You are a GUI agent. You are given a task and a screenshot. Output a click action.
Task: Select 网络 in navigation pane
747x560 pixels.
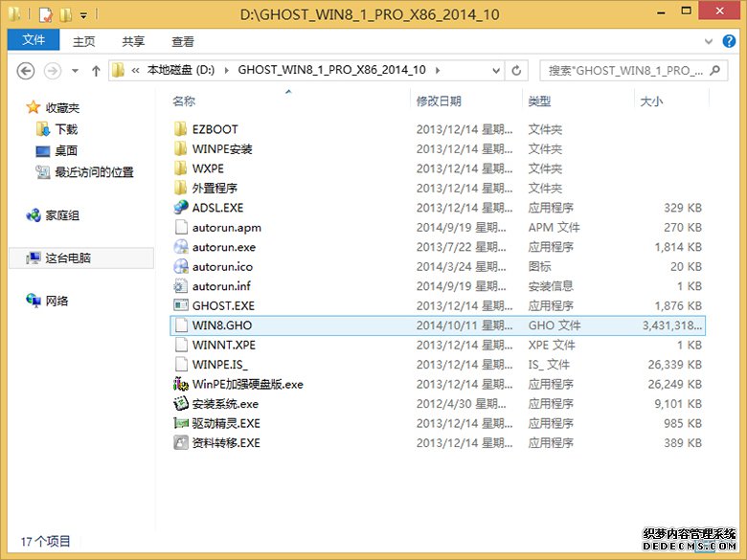click(x=57, y=301)
